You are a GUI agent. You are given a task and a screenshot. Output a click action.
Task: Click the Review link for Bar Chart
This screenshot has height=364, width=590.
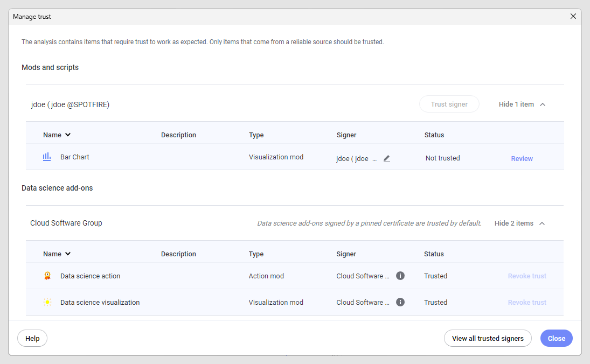[522, 159]
